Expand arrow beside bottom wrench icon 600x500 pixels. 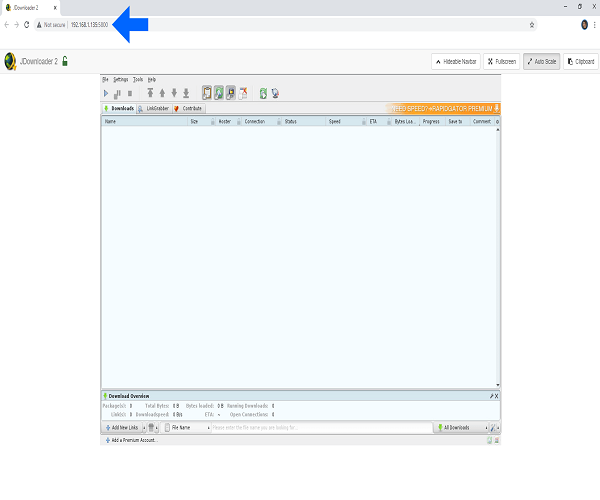click(498, 428)
